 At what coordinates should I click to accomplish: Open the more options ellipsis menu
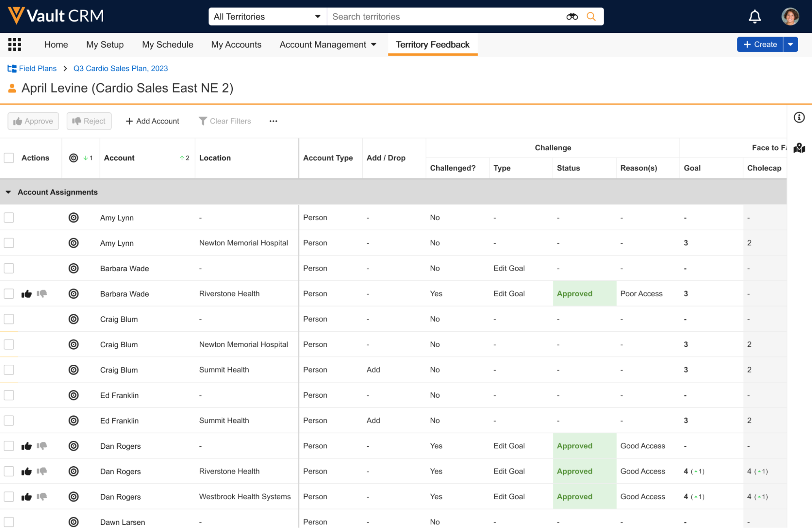click(x=273, y=121)
